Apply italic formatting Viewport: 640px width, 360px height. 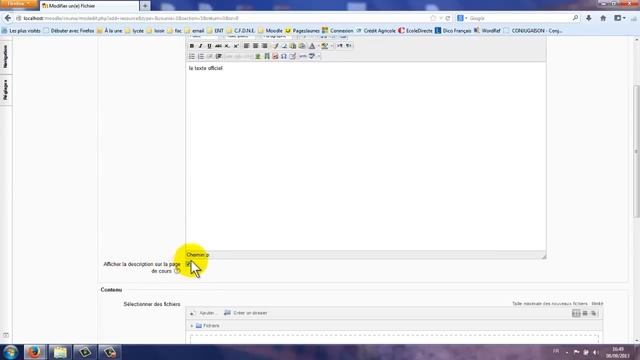200,46
